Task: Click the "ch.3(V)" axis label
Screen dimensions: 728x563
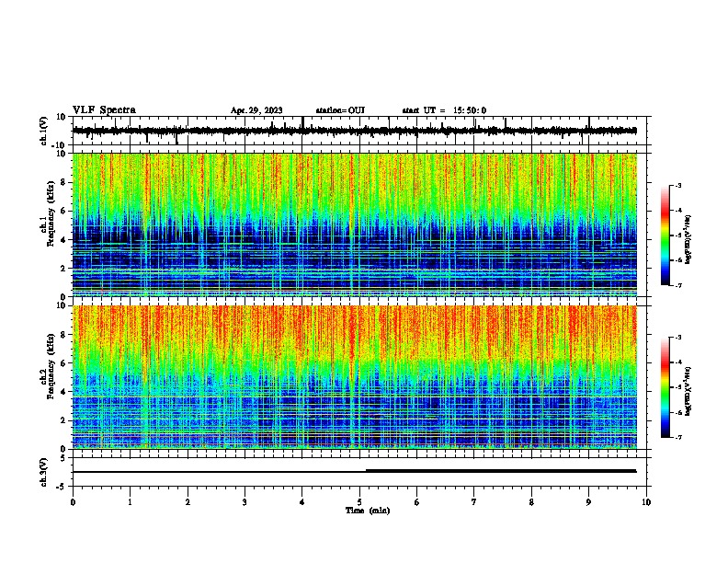Action: [x=44, y=472]
